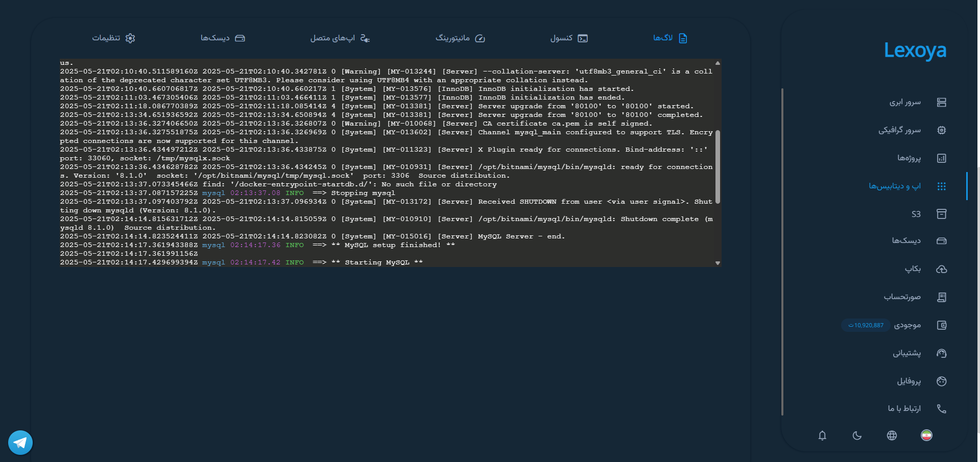
Task: Select the Iran flag icon
Action: click(926, 435)
